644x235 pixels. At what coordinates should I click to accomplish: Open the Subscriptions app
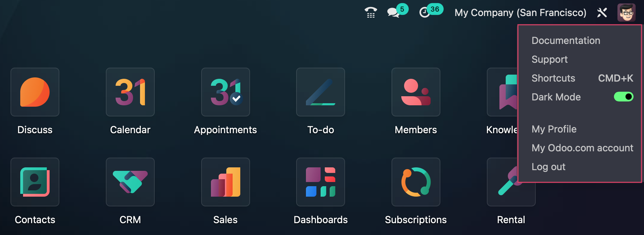[416, 182]
